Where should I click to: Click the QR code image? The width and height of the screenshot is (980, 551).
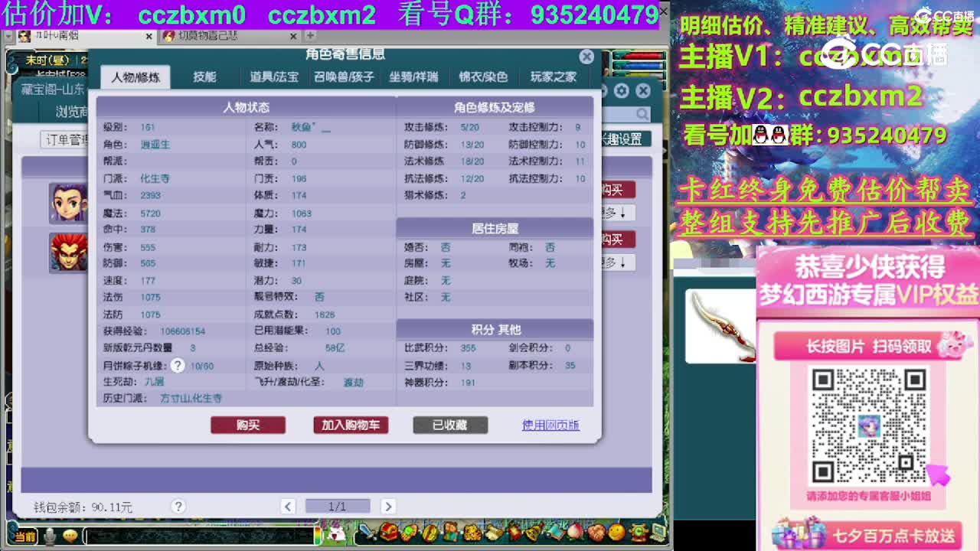(x=869, y=425)
